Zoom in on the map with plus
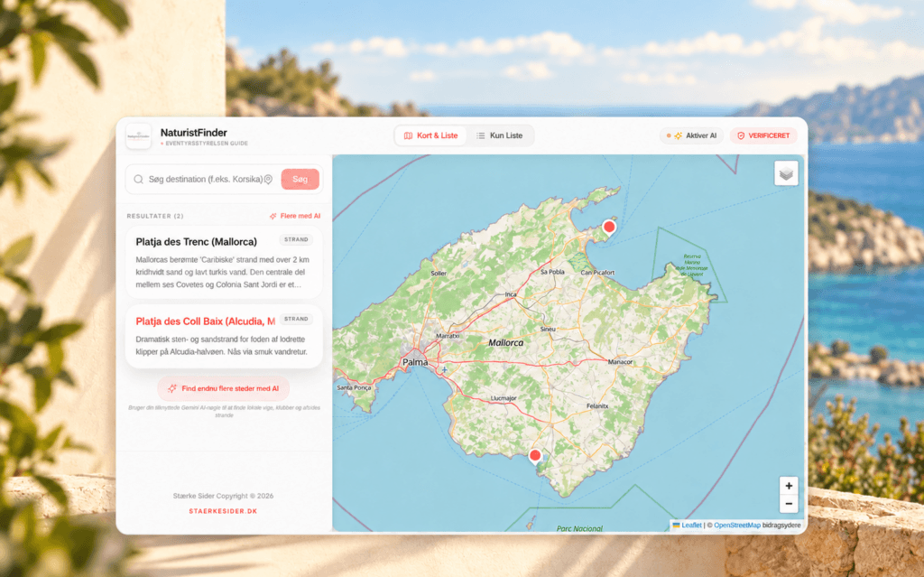This screenshot has height=577, width=924. click(789, 486)
